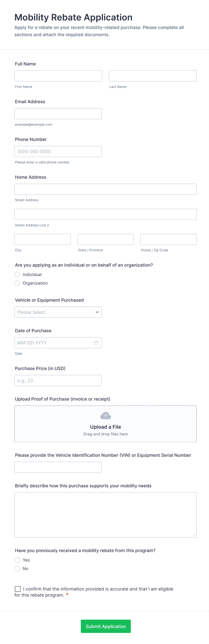Screen dimensions: 209x644
Task: Focus the Postal / Zip Code field
Action: coord(168,239)
